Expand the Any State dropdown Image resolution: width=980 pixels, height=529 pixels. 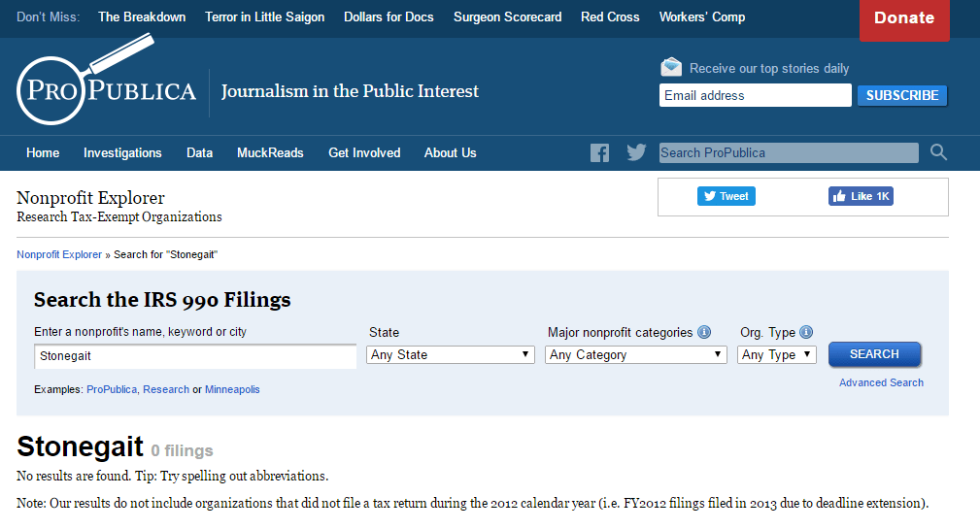pos(450,354)
